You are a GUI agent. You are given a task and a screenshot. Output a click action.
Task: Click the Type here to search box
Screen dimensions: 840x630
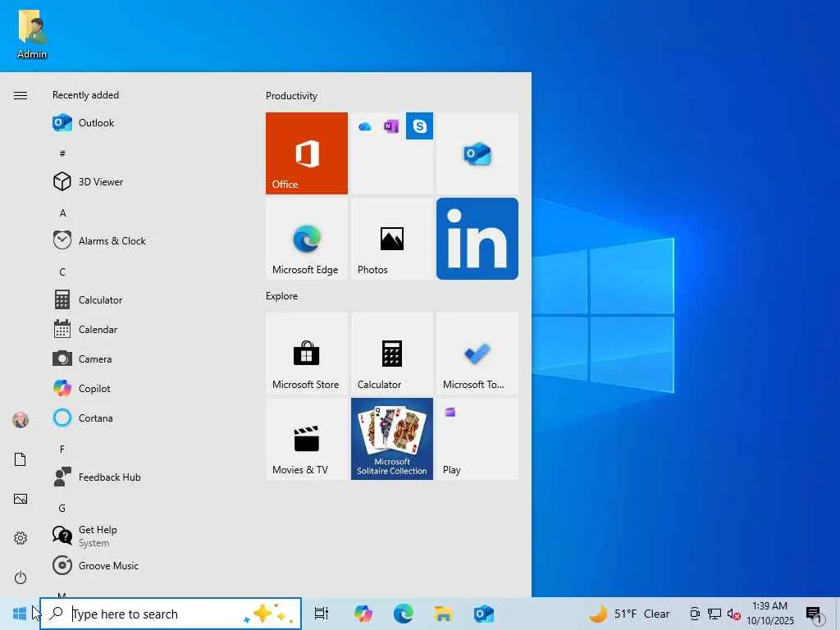click(x=156, y=614)
